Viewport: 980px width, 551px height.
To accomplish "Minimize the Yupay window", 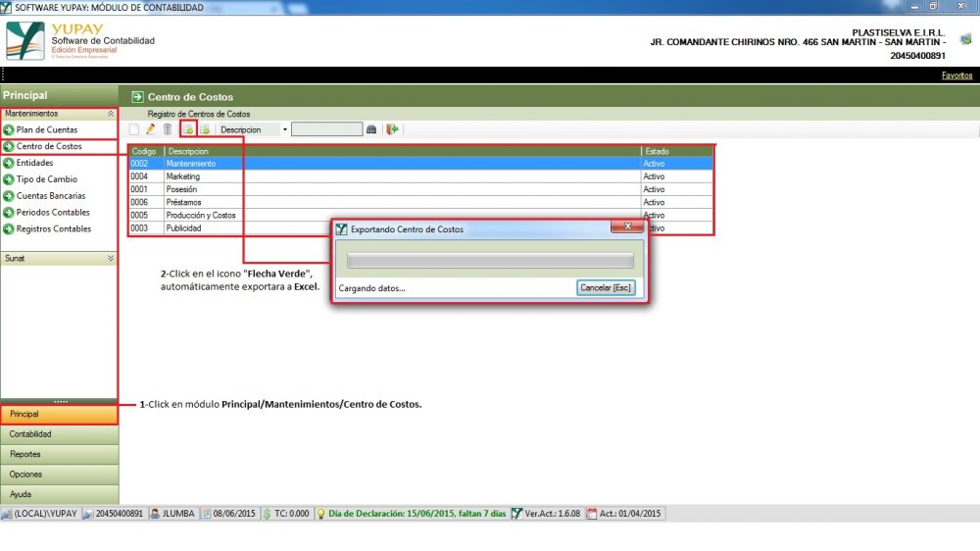I will pos(914,6).
